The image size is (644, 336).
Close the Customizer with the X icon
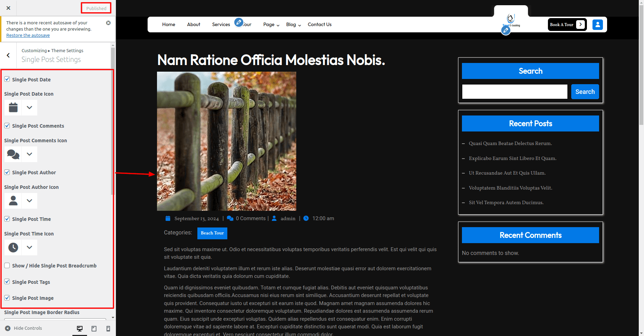click(8, 8)
